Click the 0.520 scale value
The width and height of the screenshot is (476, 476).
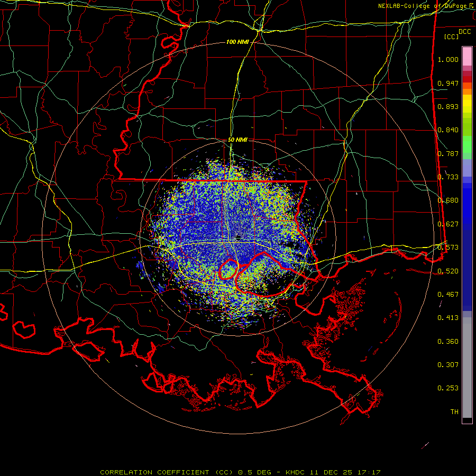point(448,271)
